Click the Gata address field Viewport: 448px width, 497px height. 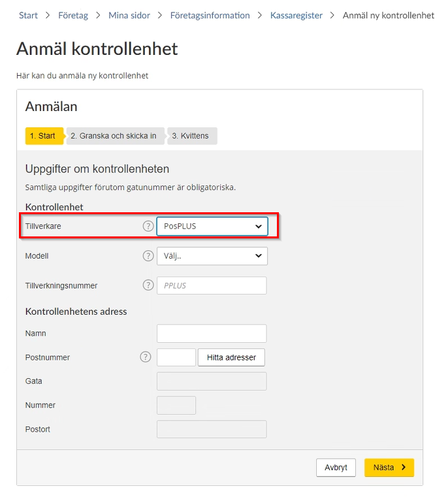tap(212, 381)
